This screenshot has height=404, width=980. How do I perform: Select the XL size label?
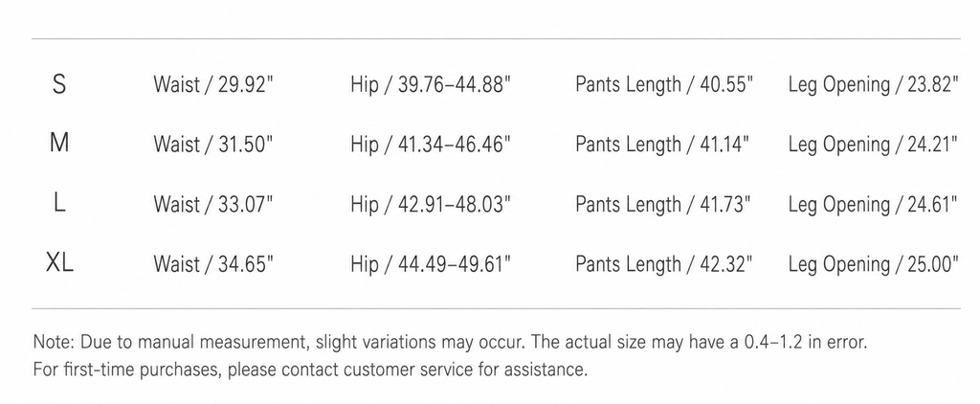[x=59, y=263]
